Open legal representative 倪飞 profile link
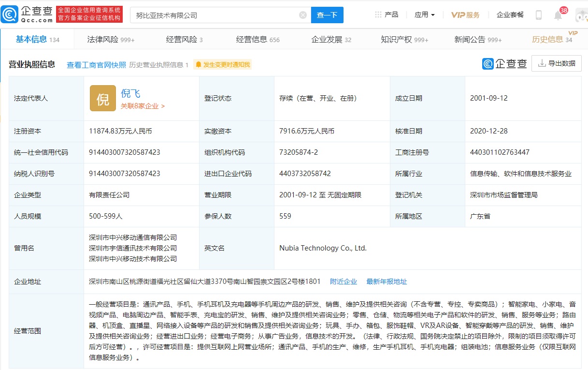 130,94
